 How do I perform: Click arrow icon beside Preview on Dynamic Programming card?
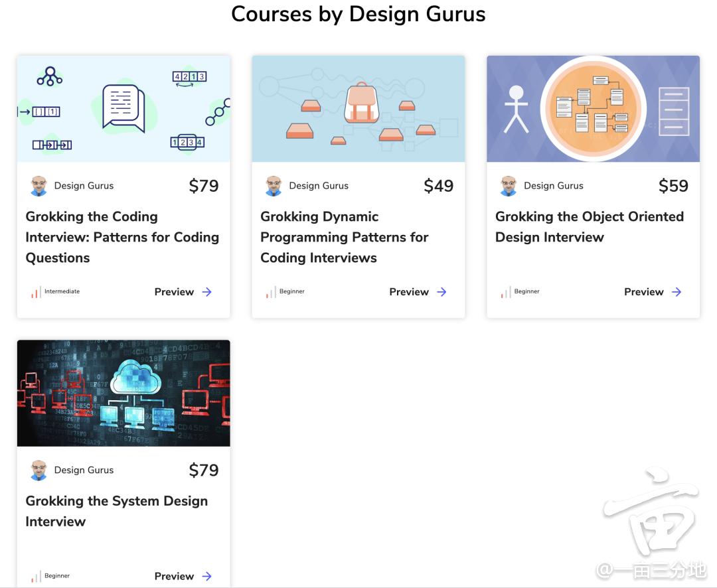click(x=441, y=292)
